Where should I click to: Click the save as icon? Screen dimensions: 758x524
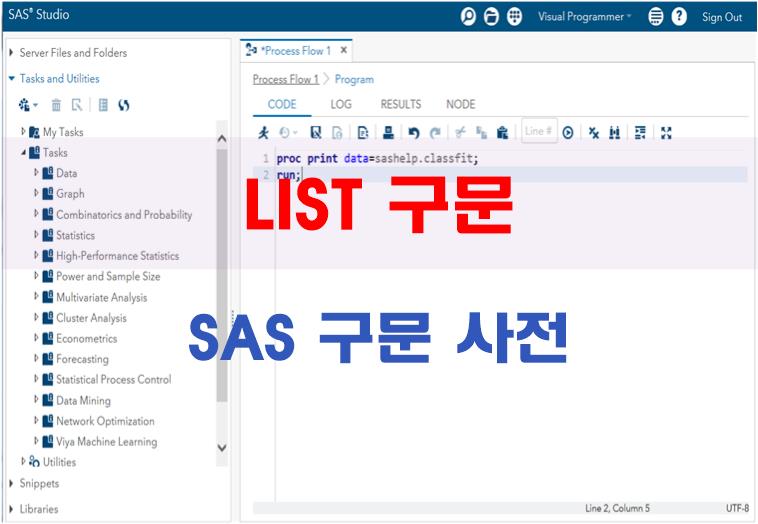click(337, 132)
